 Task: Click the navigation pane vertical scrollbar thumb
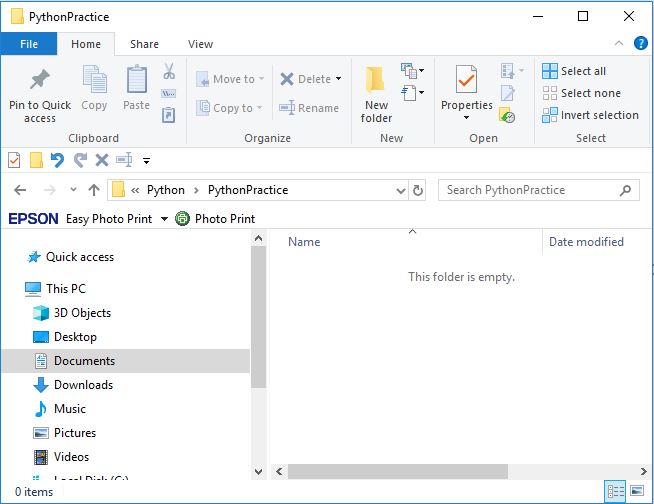click(x=258, y=317)
